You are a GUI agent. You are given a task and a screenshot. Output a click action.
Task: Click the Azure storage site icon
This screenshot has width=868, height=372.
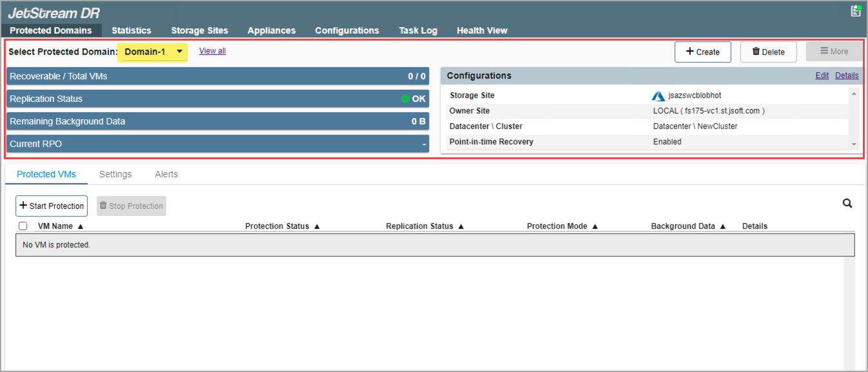click(x=658, y=96)
